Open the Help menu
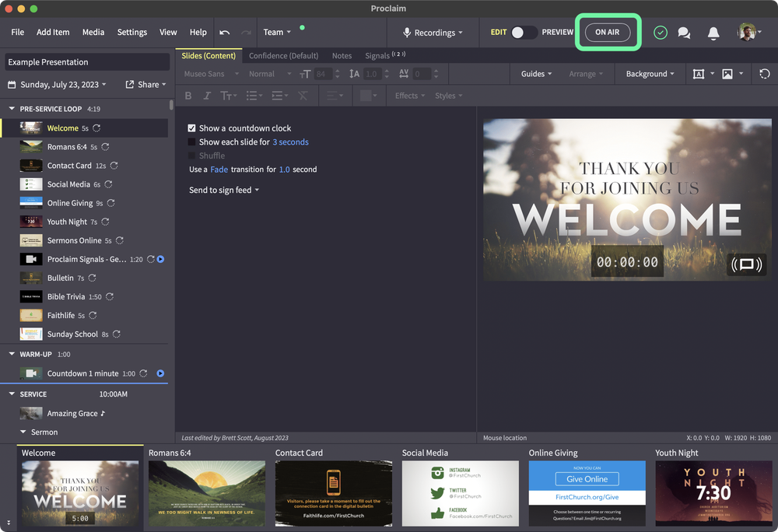 (x=198, y=32)
